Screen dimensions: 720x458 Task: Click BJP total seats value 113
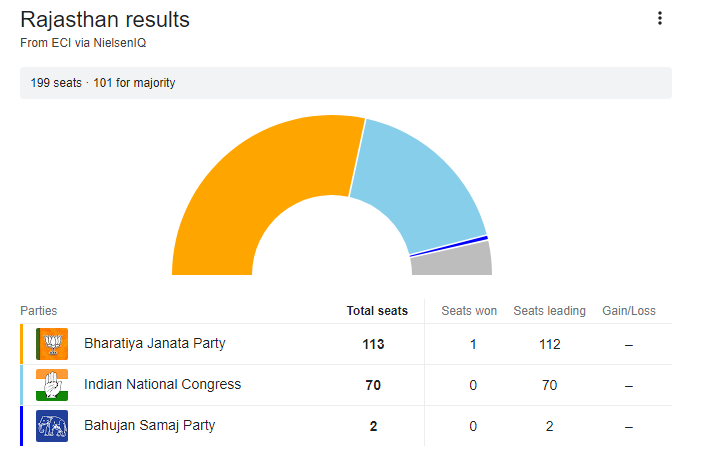[373, 344]
